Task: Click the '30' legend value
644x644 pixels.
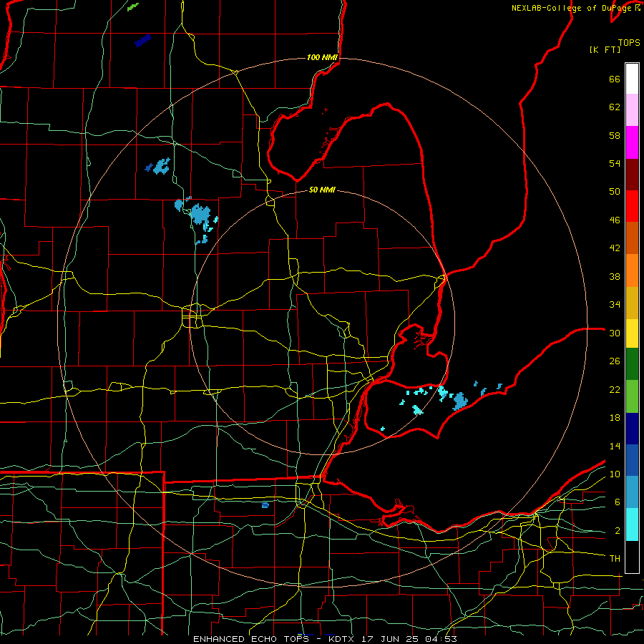Action: click(x=615, y=333)
